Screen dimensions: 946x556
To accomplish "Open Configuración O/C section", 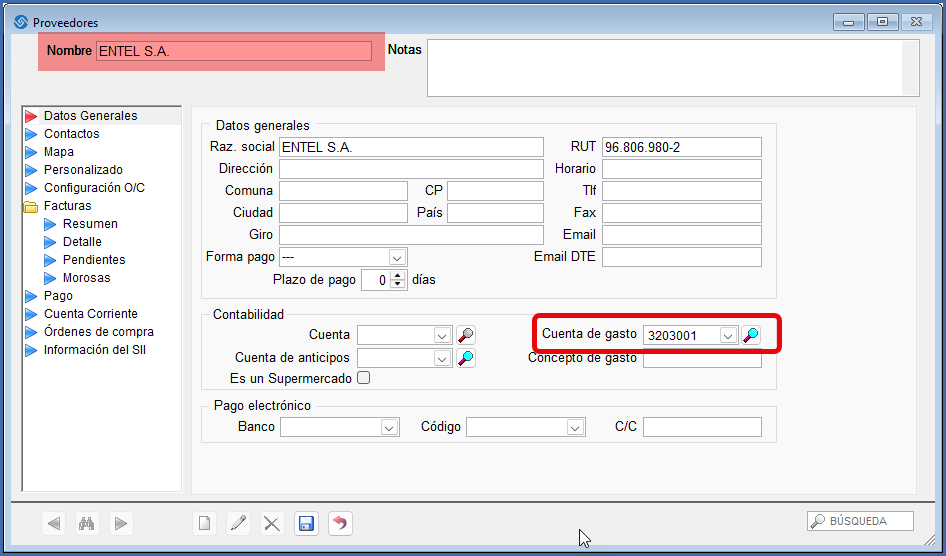I will pos(94,188).
